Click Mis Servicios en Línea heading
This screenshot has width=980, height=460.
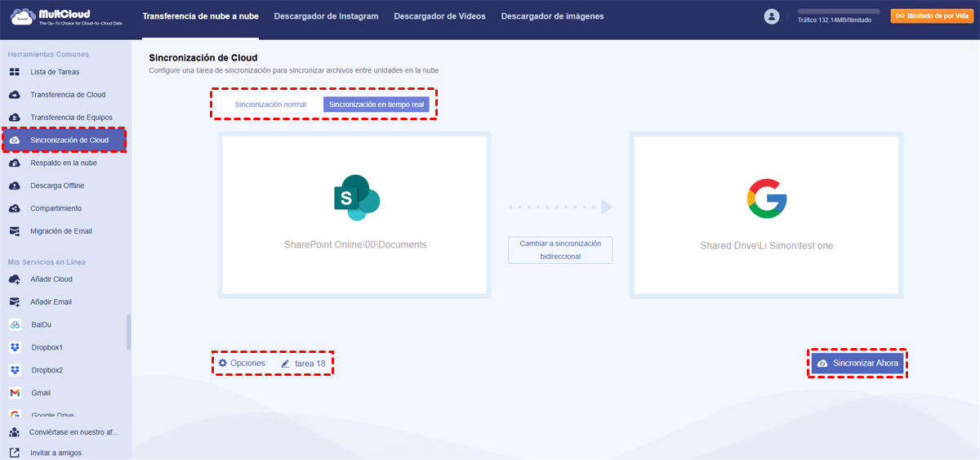tap(47, 261)
